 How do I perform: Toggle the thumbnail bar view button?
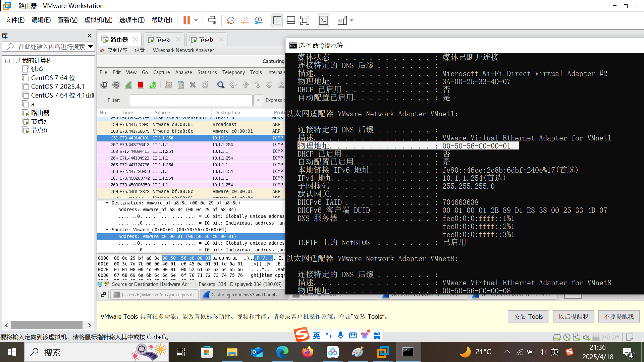(291, 20)
